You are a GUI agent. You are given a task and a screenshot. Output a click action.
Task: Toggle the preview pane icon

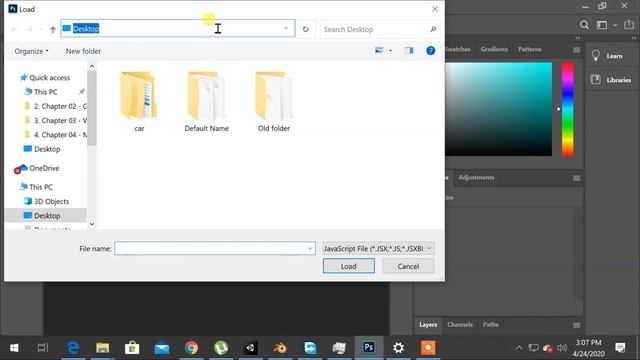(x=409, y=51)
